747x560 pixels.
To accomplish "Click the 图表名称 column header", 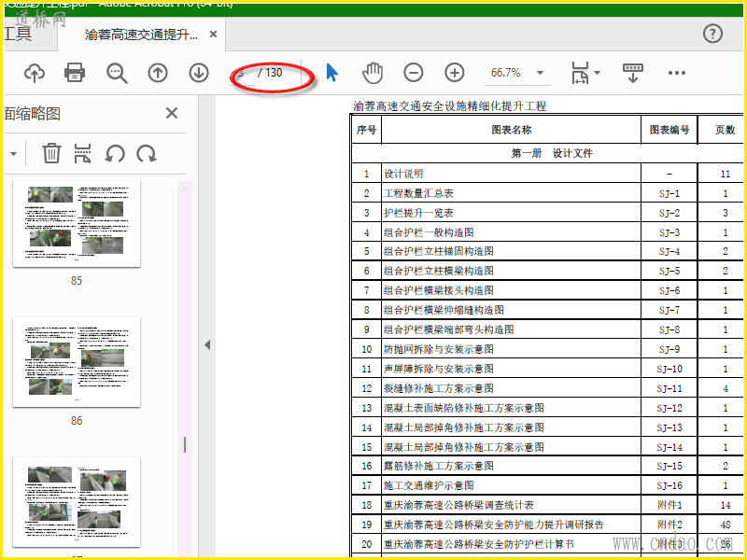I will point(511,130).
